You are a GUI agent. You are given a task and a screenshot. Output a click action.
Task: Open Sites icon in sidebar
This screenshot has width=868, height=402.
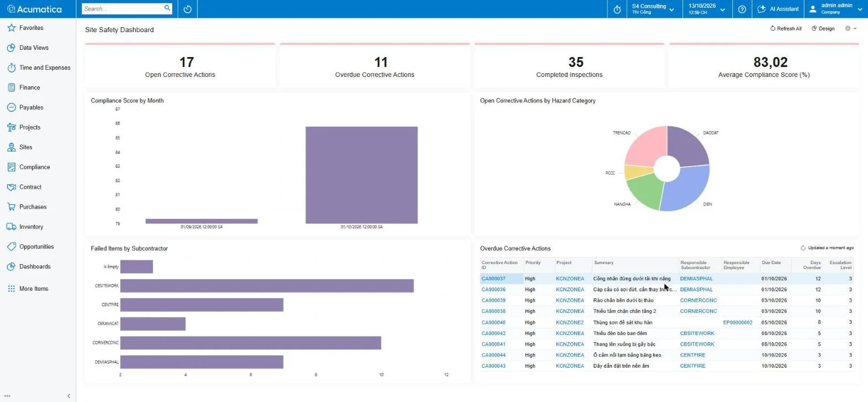click(x=11, y=147)
